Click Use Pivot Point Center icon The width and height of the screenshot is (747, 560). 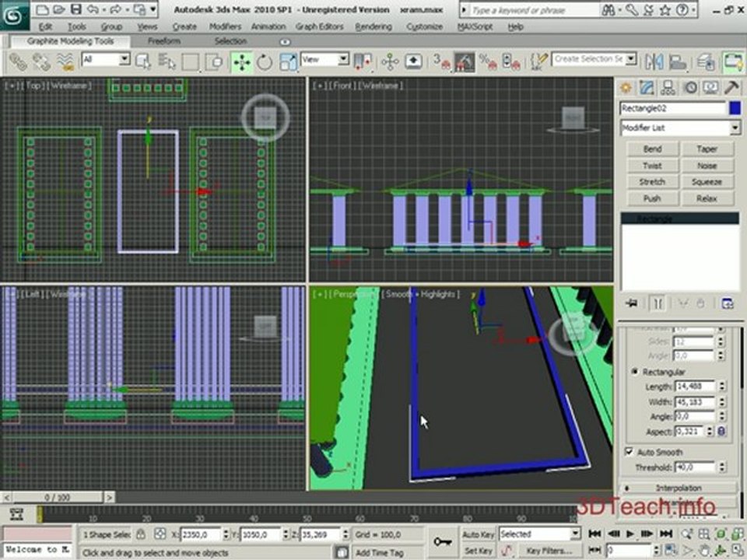click(362, 62)
